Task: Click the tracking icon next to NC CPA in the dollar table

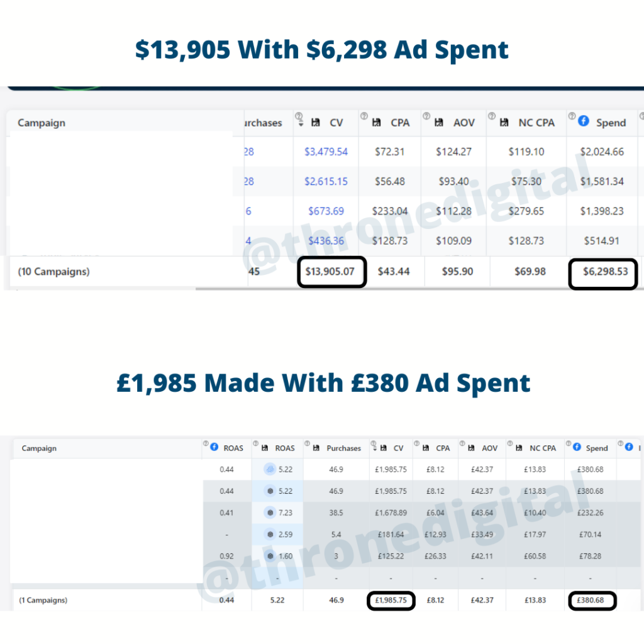Action: click(x=504, y=123)
